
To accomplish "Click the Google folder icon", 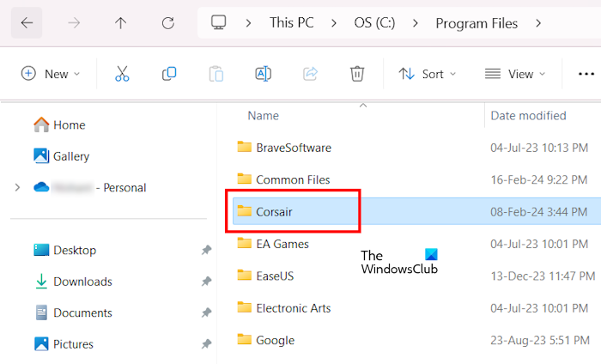I will point(244,339).
